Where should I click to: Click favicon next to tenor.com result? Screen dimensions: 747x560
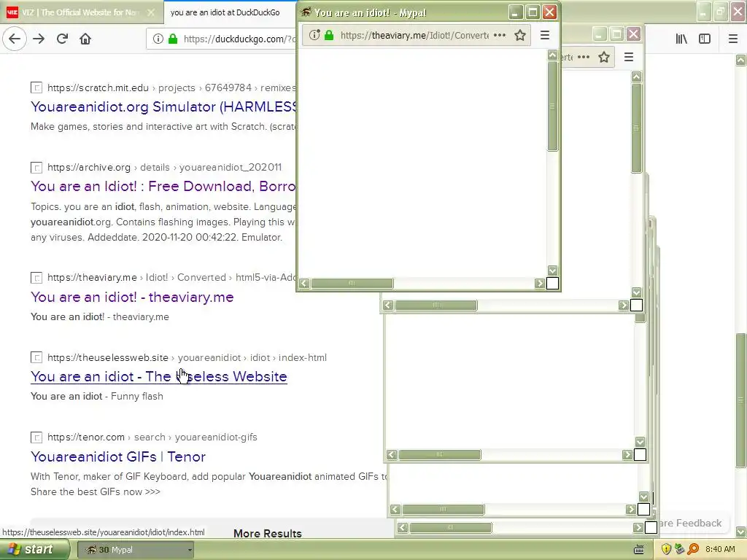tap(36, 437)
